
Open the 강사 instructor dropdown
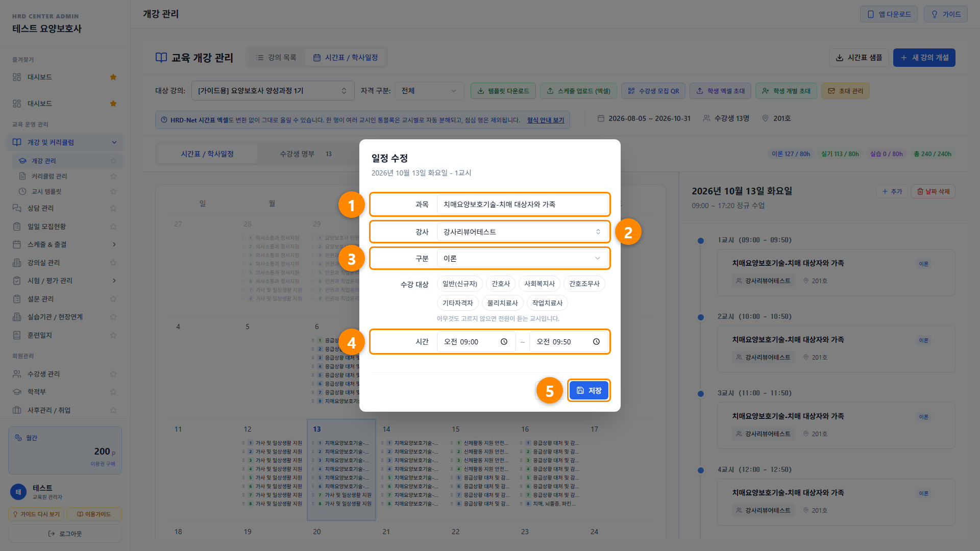tap(523, 232)
